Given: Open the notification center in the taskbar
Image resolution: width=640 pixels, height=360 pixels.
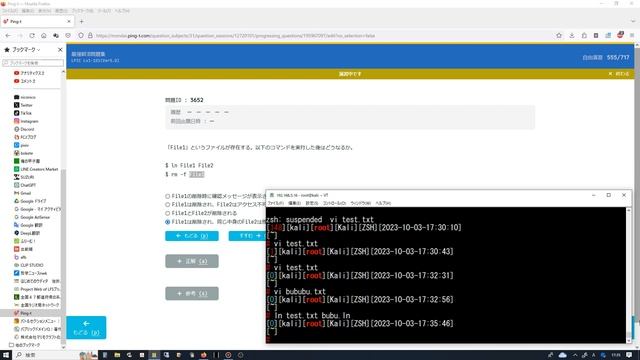Looking at the screenshot, I should 629,355.
